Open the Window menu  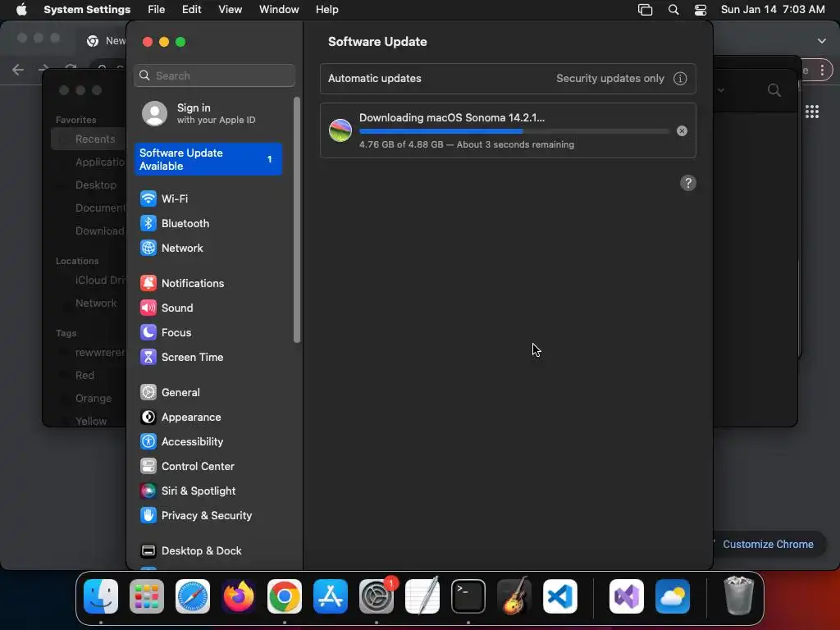[x=279, y=10]
